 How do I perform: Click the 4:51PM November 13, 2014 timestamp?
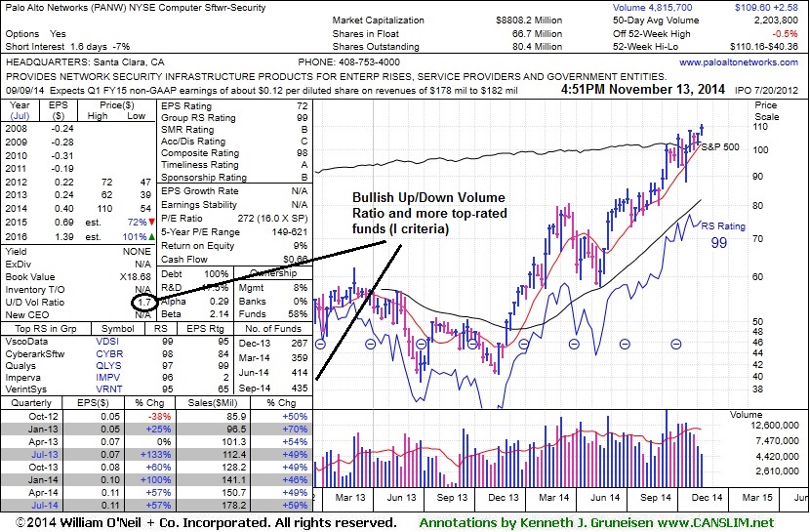pos(642,89)
